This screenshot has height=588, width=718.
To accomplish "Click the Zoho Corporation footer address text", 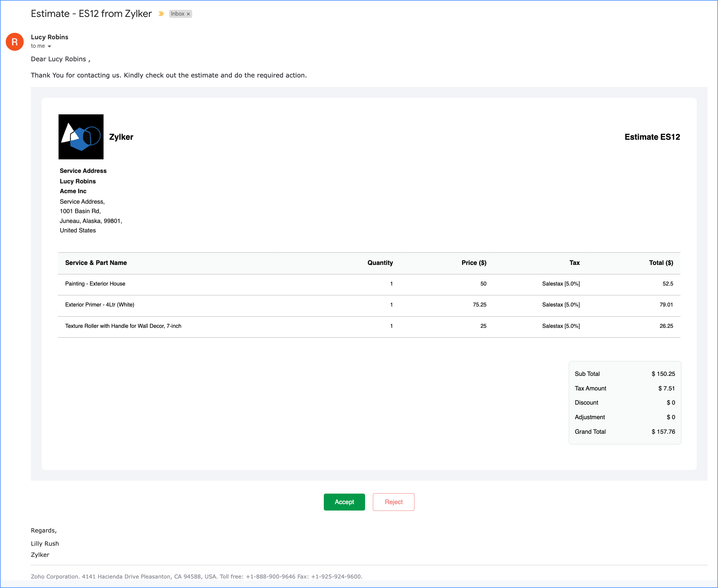I will point(197,576).
